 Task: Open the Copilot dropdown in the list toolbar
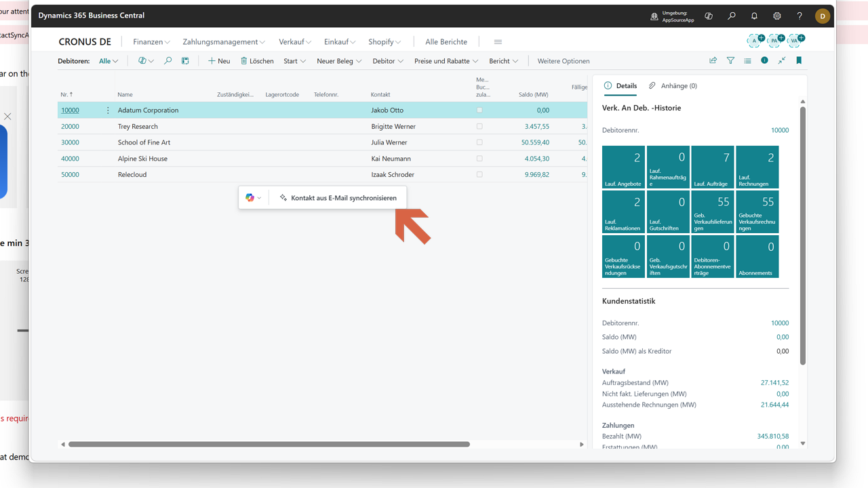146,60
